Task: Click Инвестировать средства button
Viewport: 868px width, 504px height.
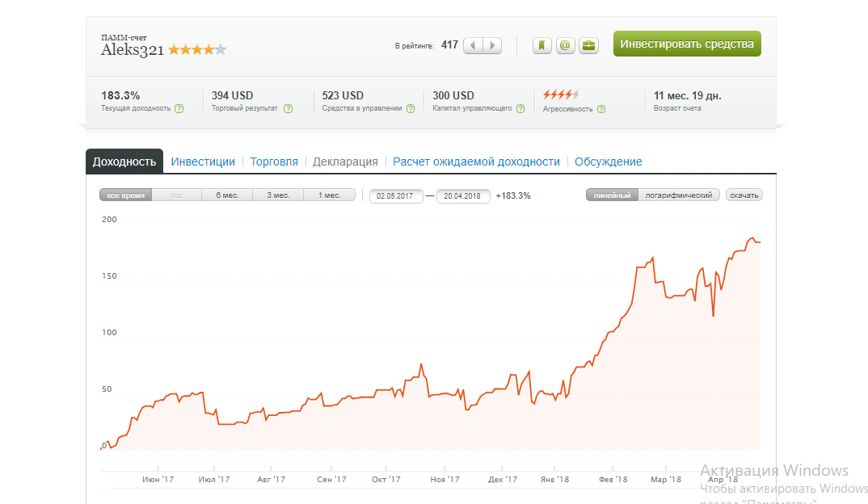Action: pyautogui.click(x=687, y=44)
